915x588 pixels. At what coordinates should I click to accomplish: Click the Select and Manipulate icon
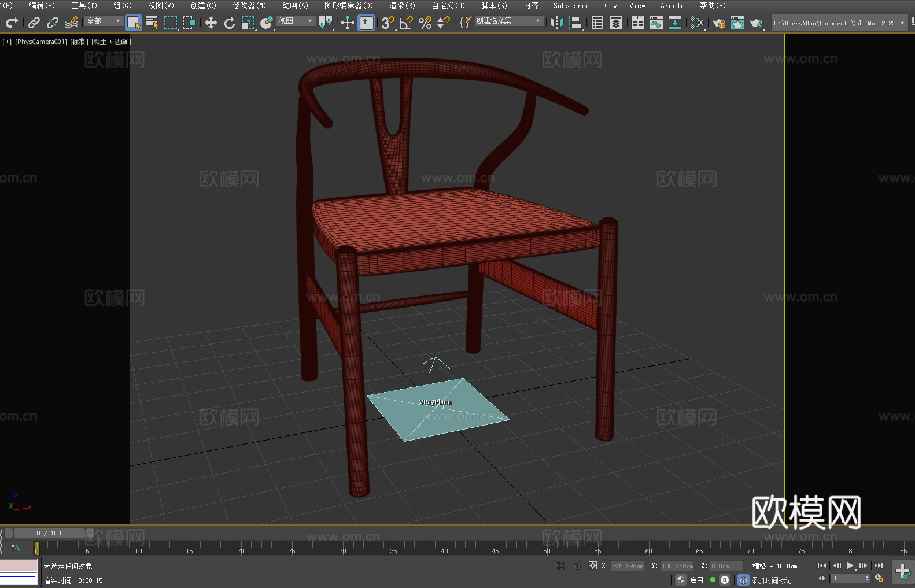pos(348,23)
